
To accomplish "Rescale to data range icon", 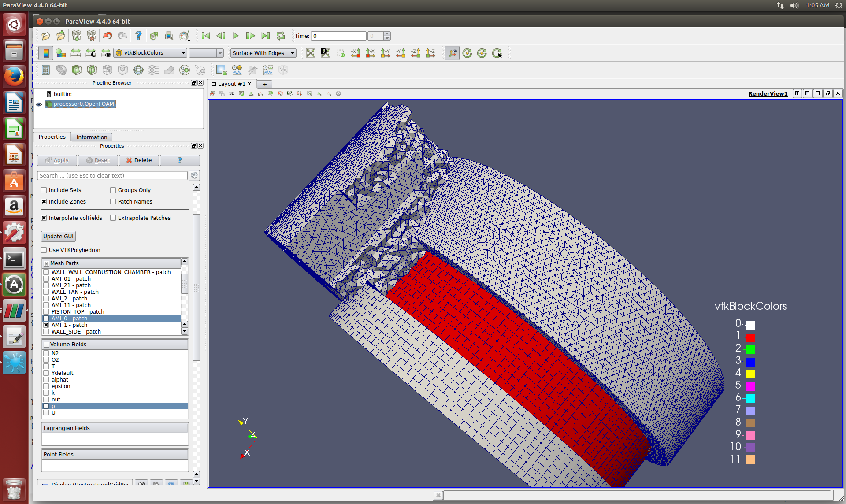I will coord(76,53).
